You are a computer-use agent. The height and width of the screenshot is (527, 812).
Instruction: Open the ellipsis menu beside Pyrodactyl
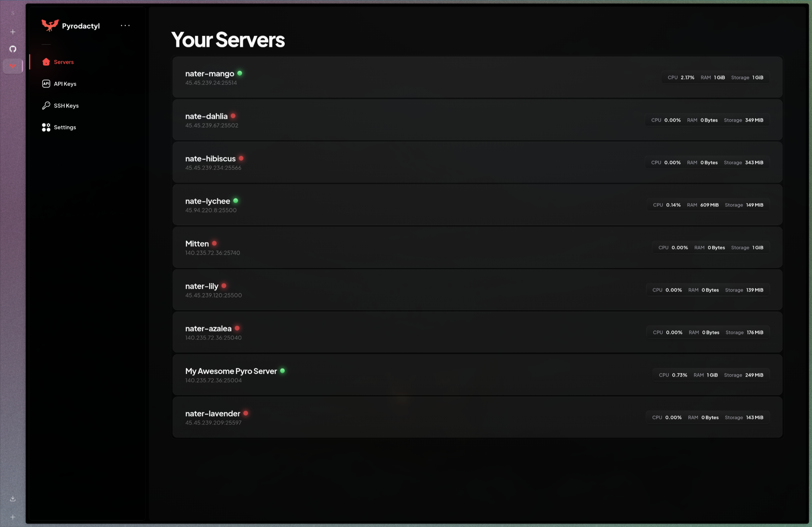(125, 25)
